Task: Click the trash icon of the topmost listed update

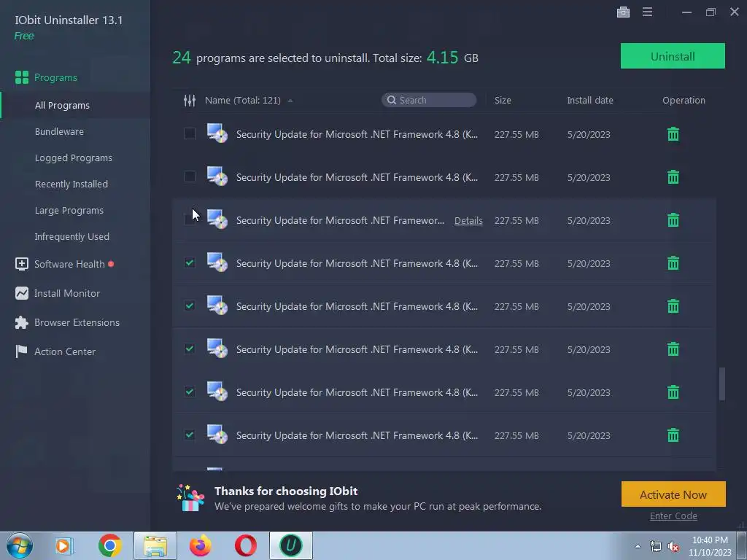Action: (673, 134)
